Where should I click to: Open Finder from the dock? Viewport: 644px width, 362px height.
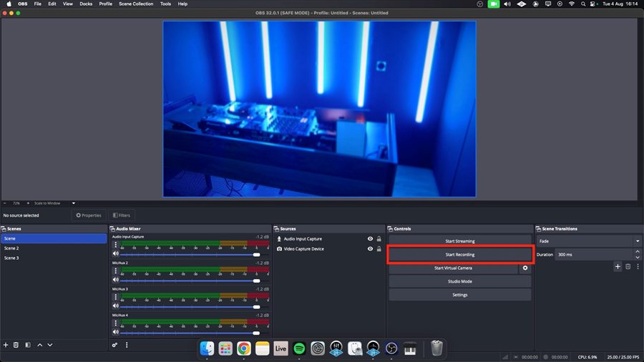click(x=207, y=348)
